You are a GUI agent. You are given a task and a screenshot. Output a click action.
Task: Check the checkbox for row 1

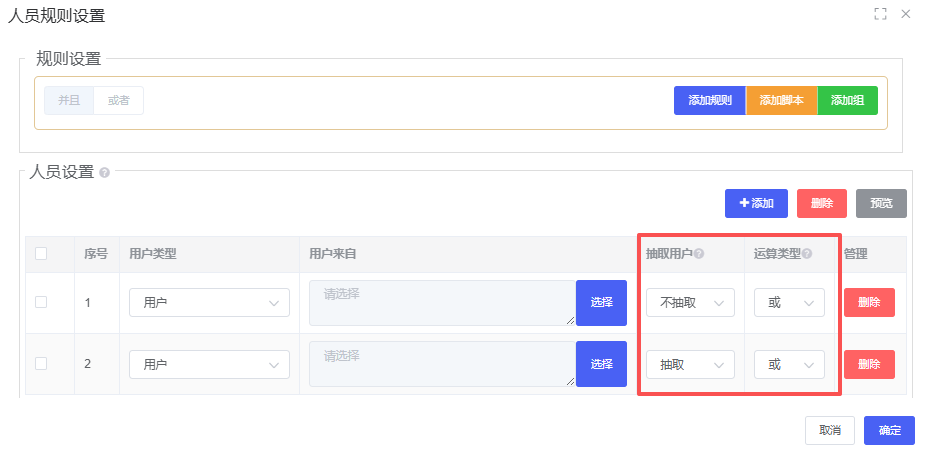click(x=41, y=302)
